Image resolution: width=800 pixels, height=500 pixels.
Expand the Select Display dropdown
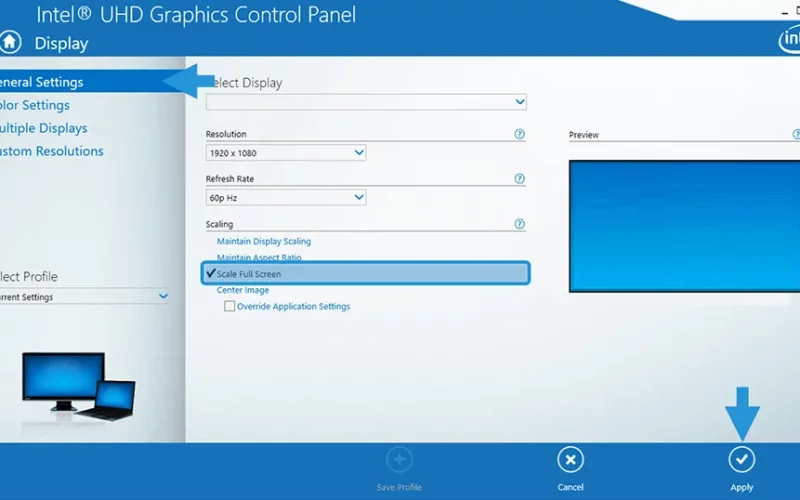(366, 102)
